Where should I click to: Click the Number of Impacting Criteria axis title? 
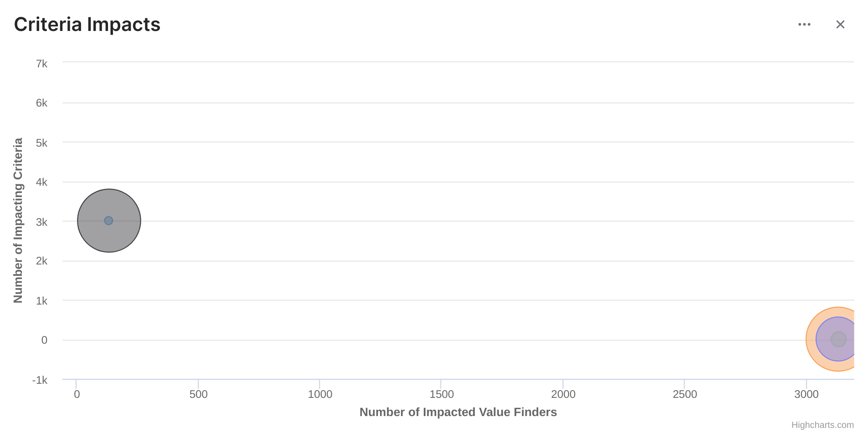(x=18, y=220)
